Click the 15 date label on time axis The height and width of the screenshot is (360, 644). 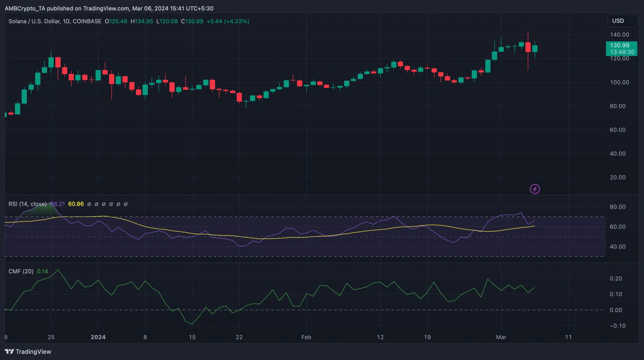pyautogui.click(x=192, y=337)
